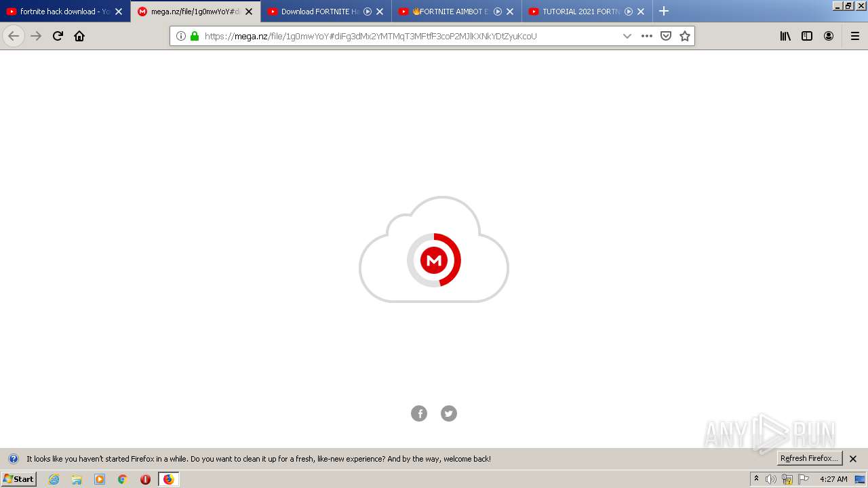Screen dimensions: 868x488
Task: Open the volume speaker tray icon
Action: [x=770, y=479]
